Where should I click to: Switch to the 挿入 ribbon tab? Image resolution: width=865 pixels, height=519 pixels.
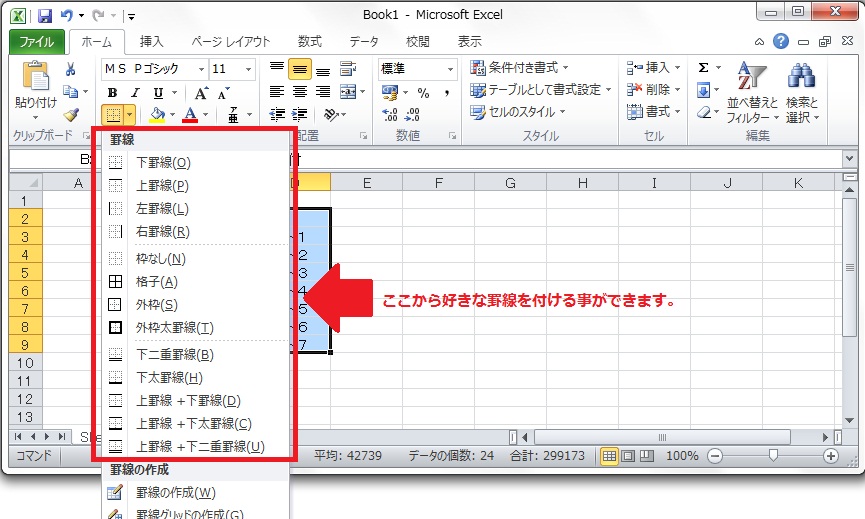(152, 42)
